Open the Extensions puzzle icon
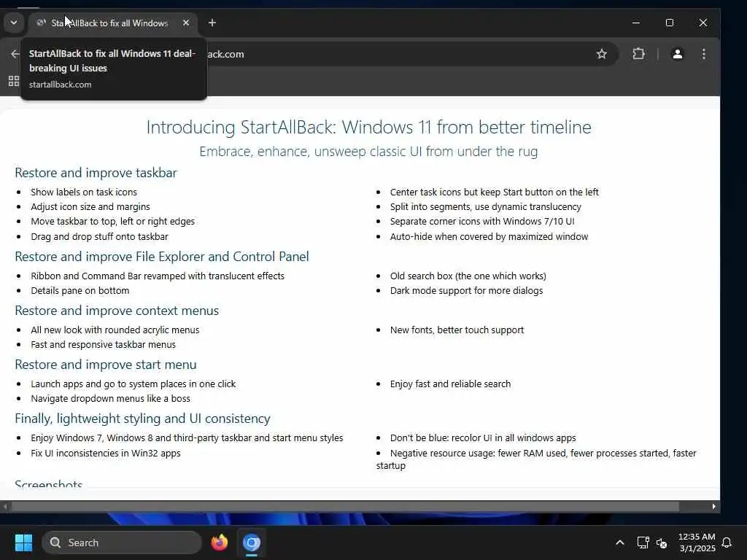This screenshot has height=560, width=747. [x=638, y=54]
